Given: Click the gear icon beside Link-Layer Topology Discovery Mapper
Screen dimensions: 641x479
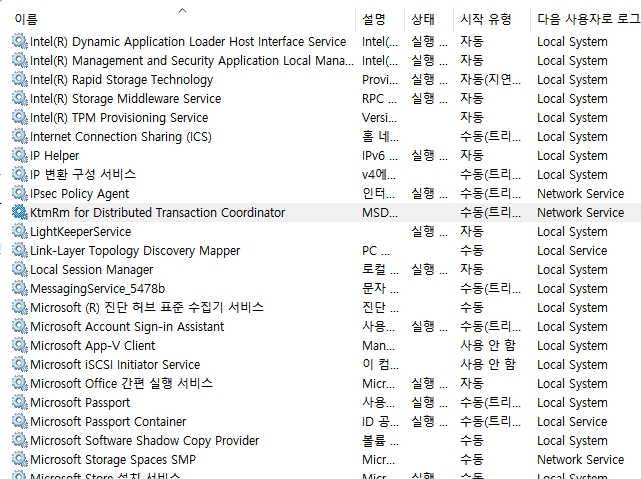Looking at the screenshot, I should tap(20, 251).
